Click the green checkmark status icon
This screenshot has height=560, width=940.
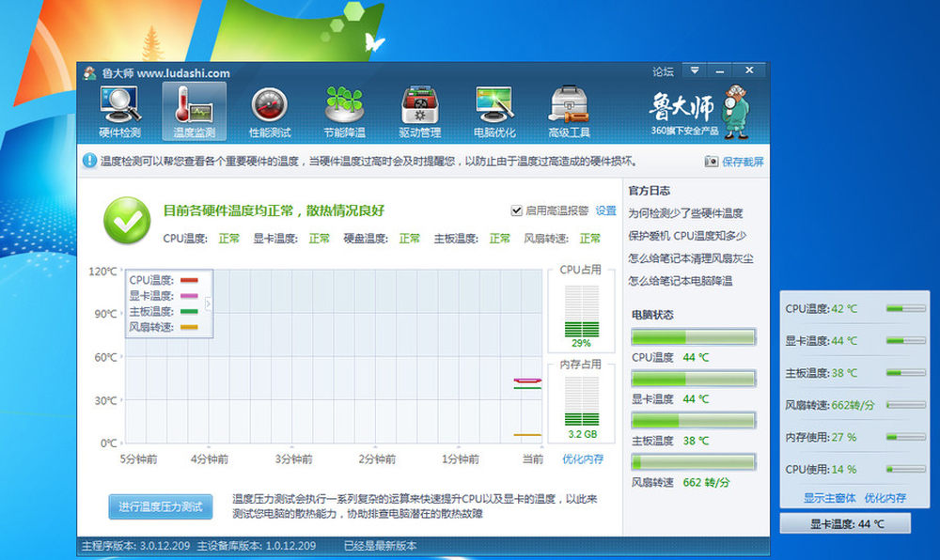127,221
